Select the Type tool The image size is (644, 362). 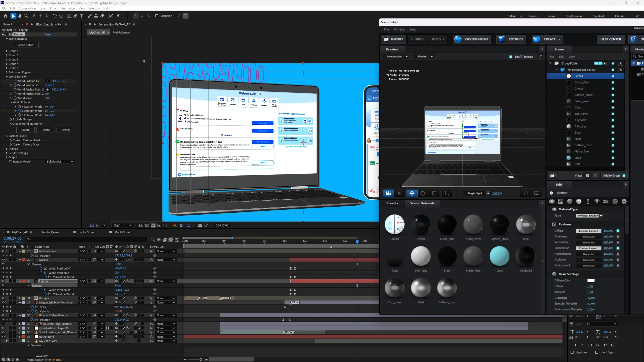(x=82, y=16)
